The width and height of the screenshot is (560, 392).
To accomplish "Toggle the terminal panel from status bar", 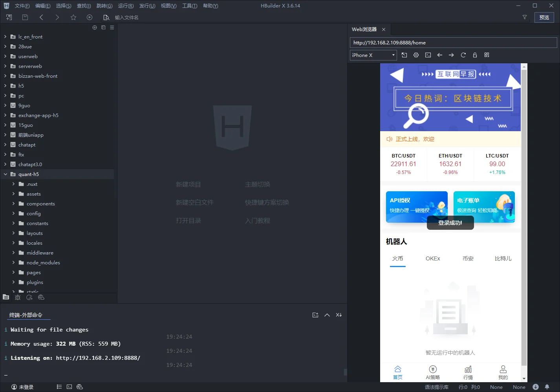I will 69,387.
